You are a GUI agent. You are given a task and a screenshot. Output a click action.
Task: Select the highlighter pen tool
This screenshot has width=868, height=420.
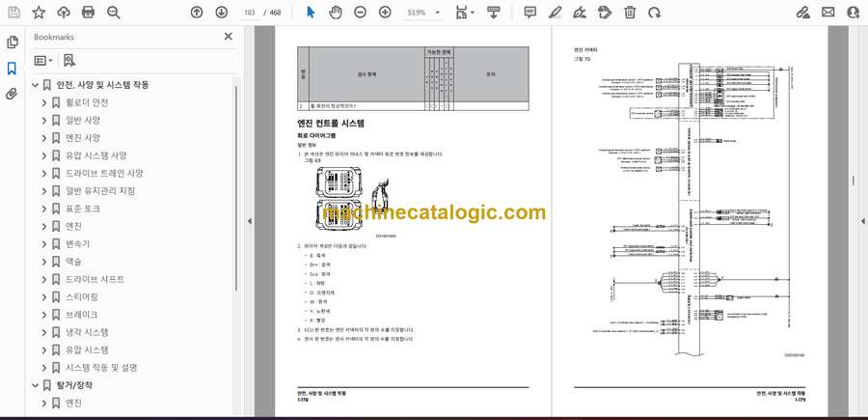click(x=556, y=13)
